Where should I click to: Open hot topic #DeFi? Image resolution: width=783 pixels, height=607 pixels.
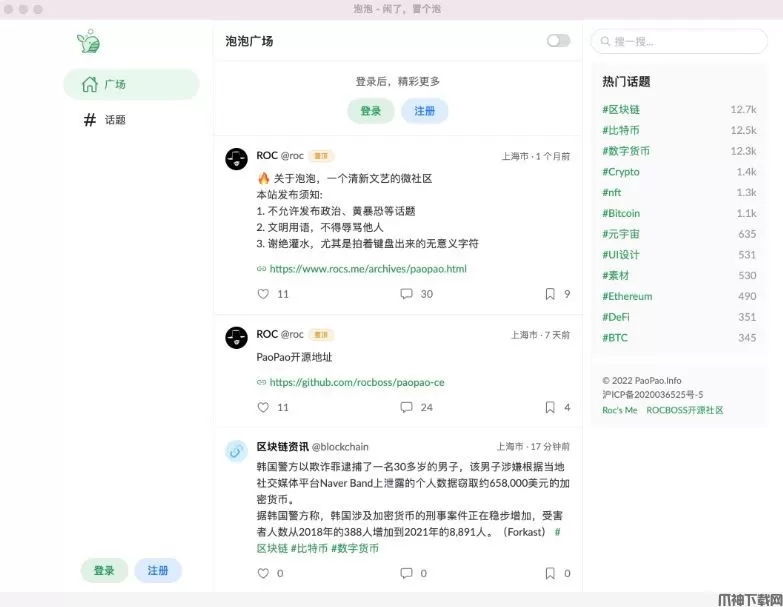pyautogui.click(x=616, y=317)
